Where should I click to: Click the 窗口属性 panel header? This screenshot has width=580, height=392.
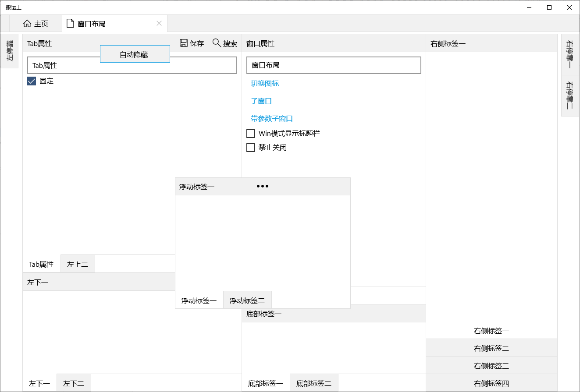tap(334, 43)
